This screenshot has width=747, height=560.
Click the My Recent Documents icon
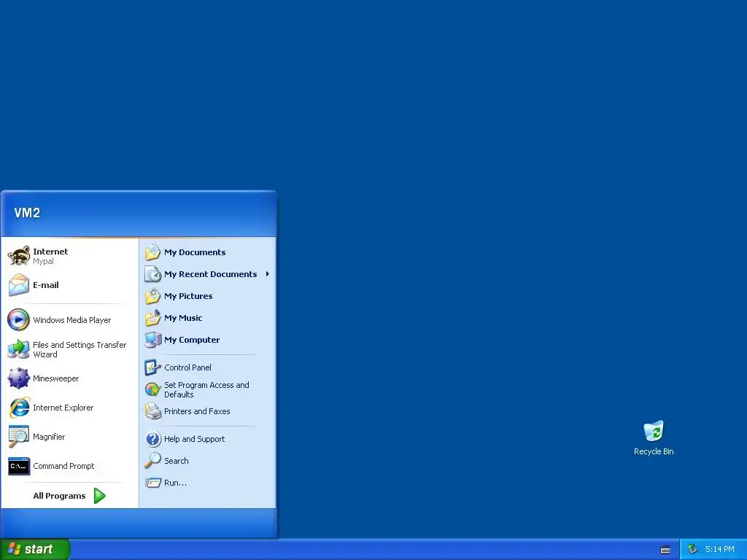(153, 274)
